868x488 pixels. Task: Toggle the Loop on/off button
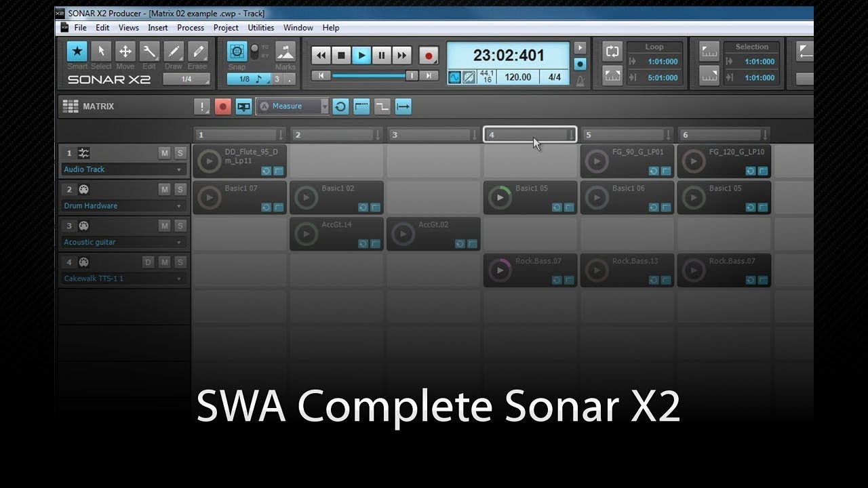click(x=612, y=52)
